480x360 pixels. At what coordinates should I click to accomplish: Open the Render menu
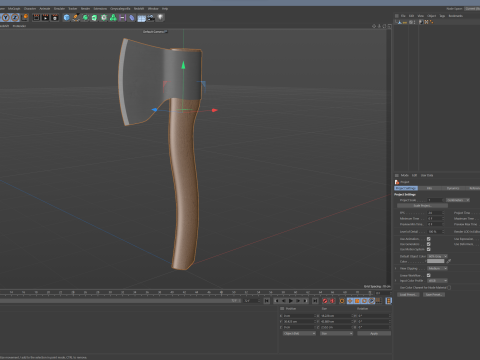(x=85, y=8)
